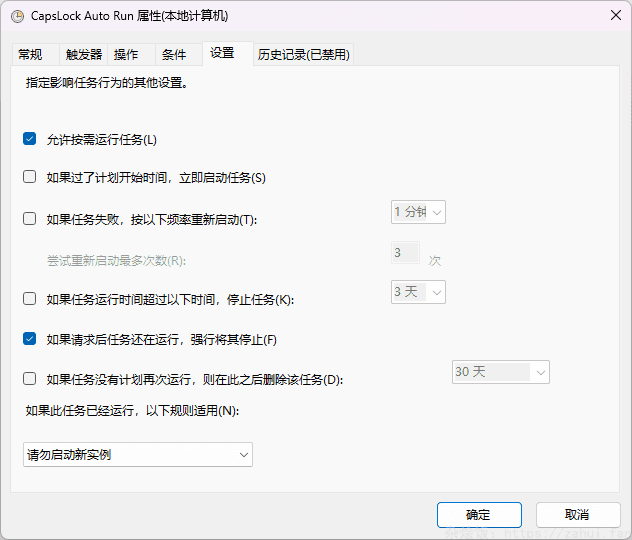Switch to the 常规 tab
The height and width of the screenshot is (540, 632).
30,54
